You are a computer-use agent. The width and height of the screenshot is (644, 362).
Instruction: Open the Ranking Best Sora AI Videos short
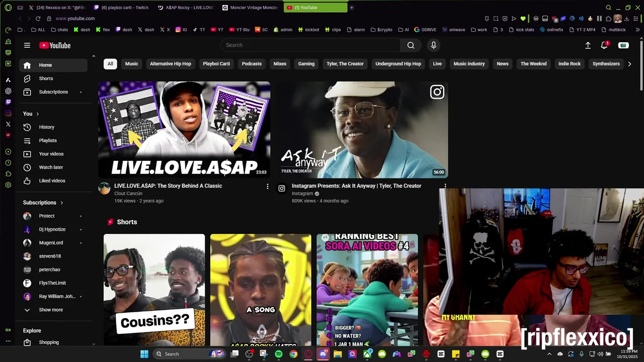(x=367, y=290)
